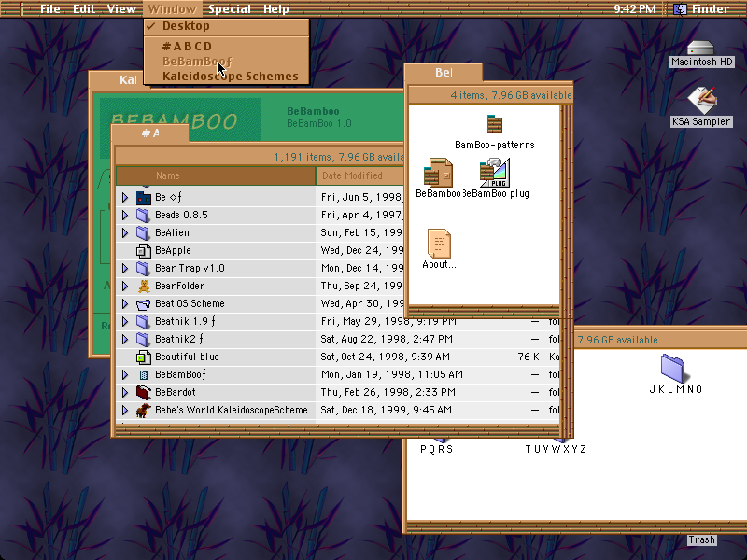
Task: Expand the Be ◇ƒ folder triangle
Action: tap(125, 197)
